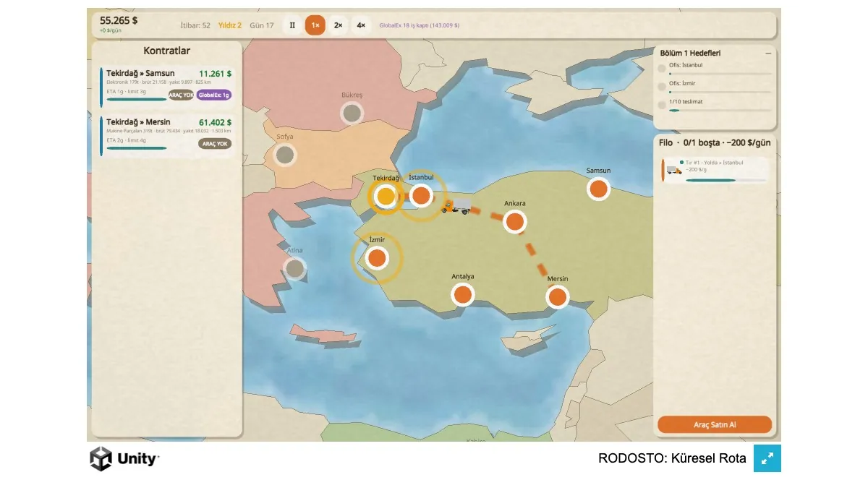This screenshot has width=868, height=480.
Task: Click the Samsun city marker
Action: click(598, 189)
